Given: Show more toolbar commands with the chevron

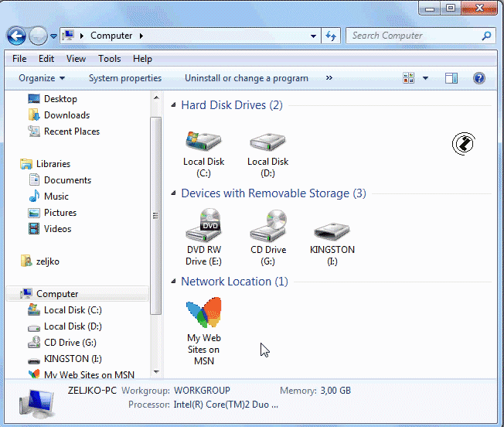Looking at the screenshot, I should (x=329, y=78).
